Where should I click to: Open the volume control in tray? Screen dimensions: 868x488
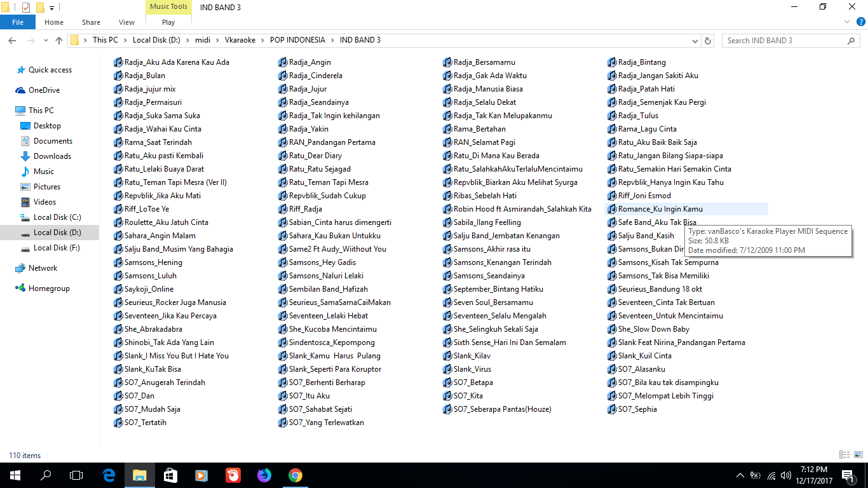click(x=786, y=475)
